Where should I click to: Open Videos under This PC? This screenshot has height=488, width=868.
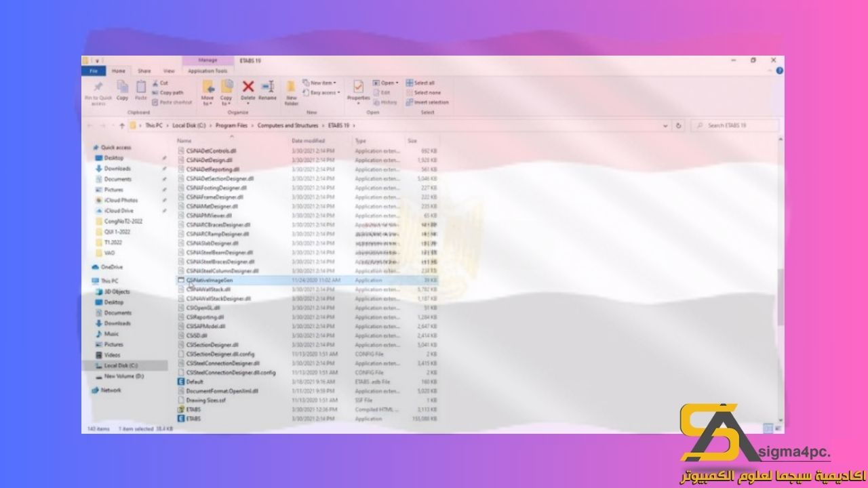(112, 354)
